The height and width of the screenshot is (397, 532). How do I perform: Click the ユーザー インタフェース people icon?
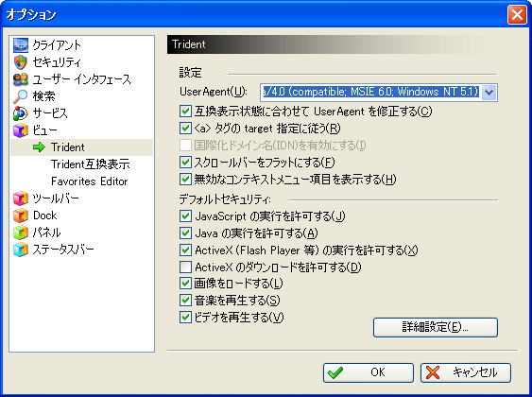(21, 79)
